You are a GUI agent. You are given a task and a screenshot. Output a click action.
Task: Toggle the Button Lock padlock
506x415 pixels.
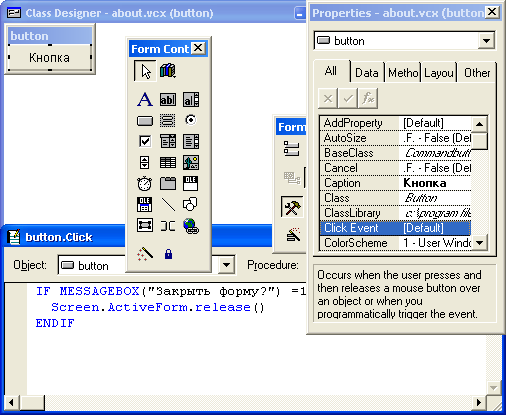pos(168,254)
